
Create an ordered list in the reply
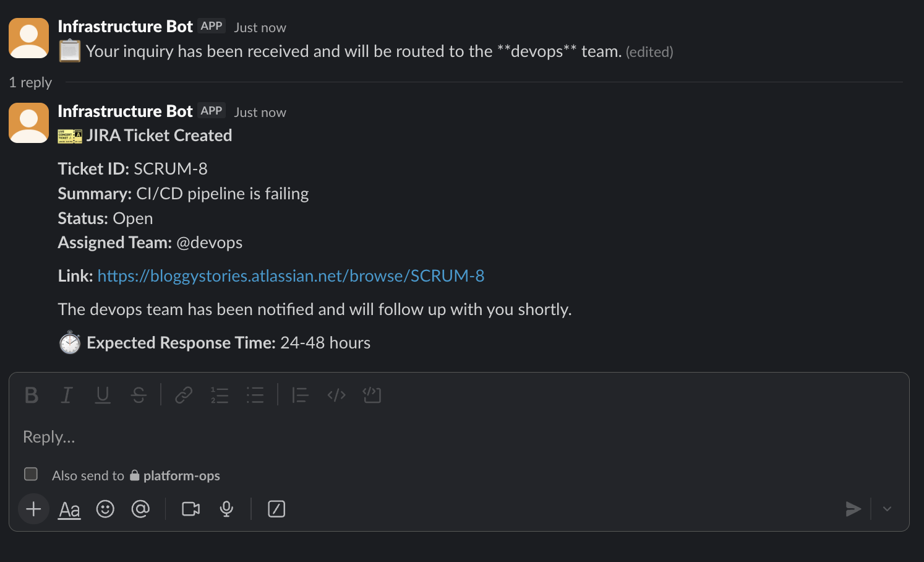coord(219,395)
